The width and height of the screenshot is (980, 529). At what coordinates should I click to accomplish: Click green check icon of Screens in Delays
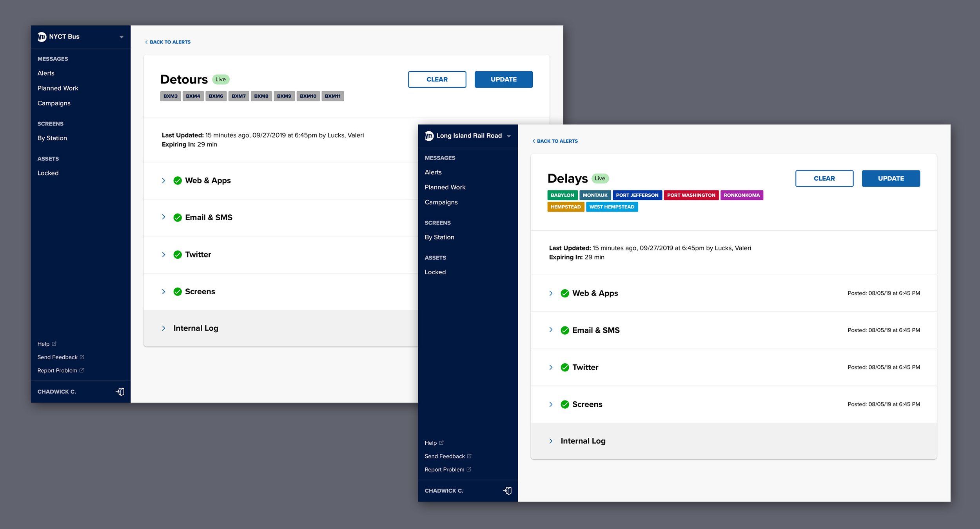click(565, 404)
